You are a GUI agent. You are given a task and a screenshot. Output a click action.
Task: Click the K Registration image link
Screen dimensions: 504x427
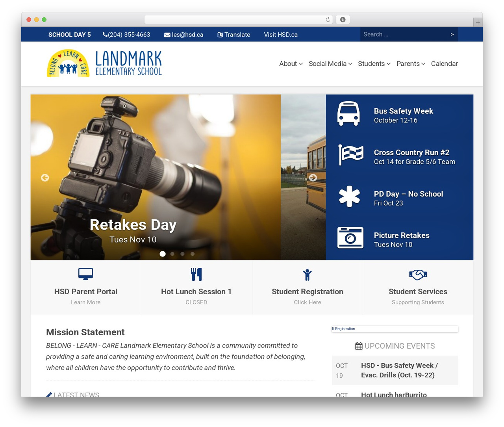coord(395,329)
